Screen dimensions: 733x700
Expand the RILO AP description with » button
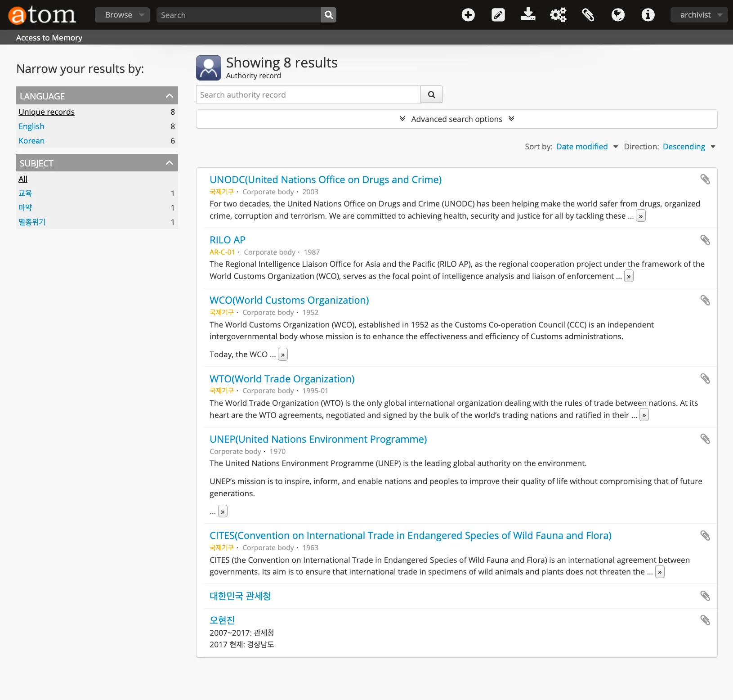tap(629, 276)
